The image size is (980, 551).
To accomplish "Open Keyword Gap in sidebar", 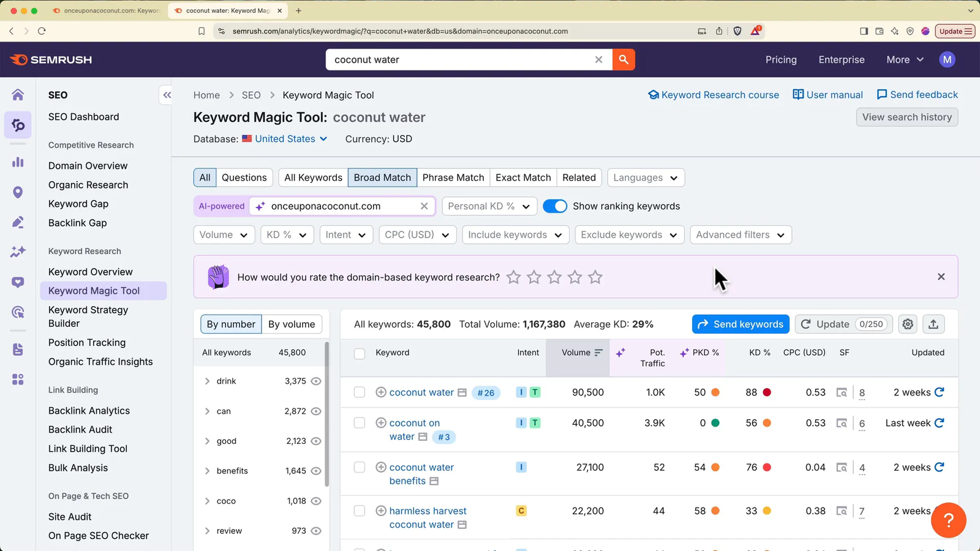I will (x=78, y=204).
